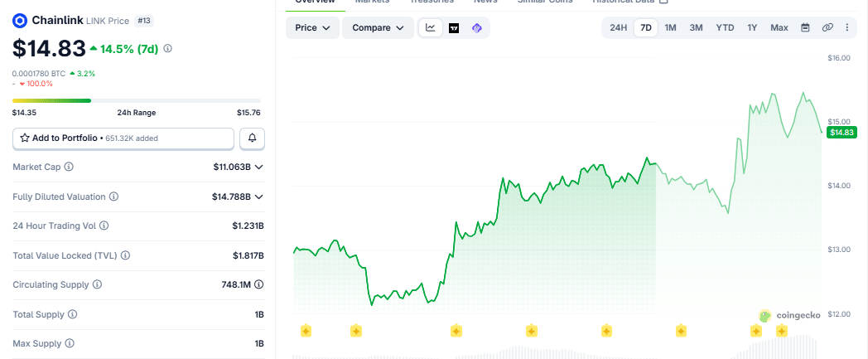The width and height of the screenshot is (868, 359).
Task: Click the 748.1M circulating supply value
Action: click(236, 284)
